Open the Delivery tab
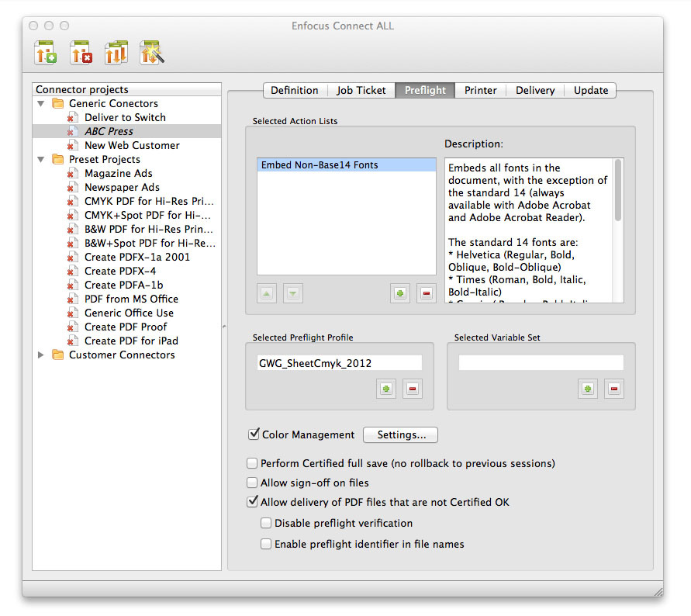Viewport: 691px width, 616px height. point(535,90)
